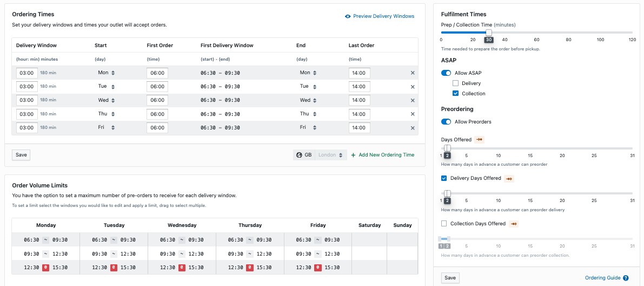
Task: Toggle the Allow ASAP switch
Action: coord(446,73)
